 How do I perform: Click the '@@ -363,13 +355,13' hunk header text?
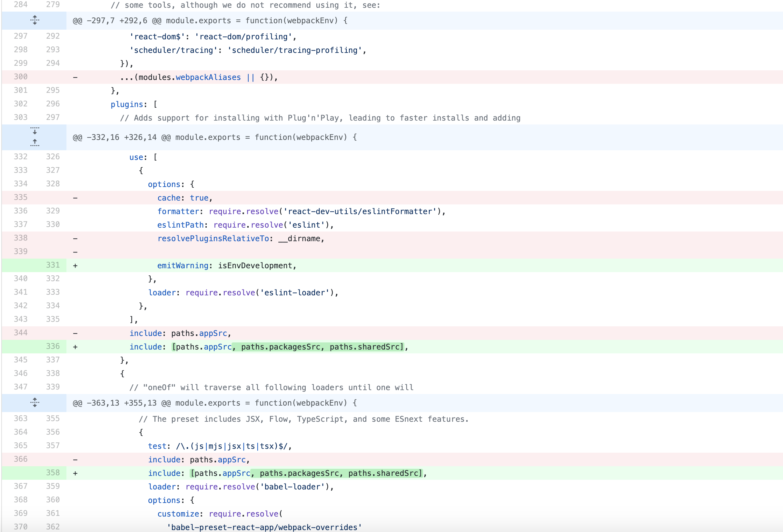coord(215,403)
